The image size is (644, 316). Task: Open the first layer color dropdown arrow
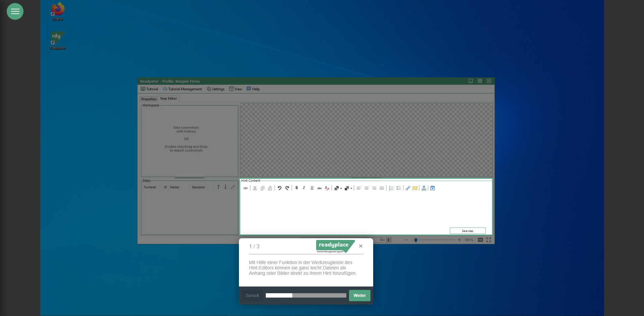tap(341, 189)
